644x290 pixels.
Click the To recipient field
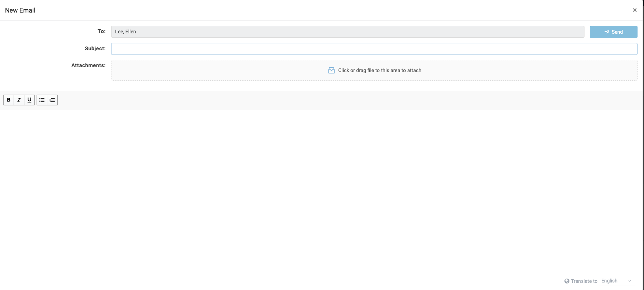[347, 32]
